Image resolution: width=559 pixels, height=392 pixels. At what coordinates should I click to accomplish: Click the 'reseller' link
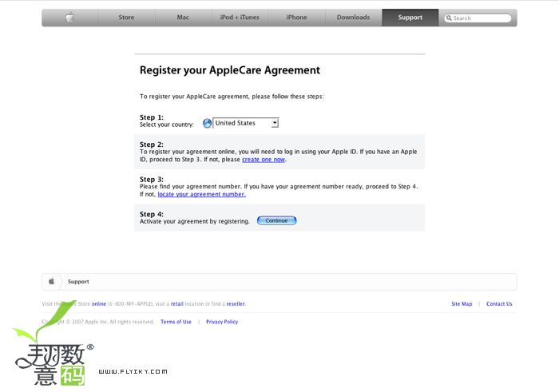[236, 304]
